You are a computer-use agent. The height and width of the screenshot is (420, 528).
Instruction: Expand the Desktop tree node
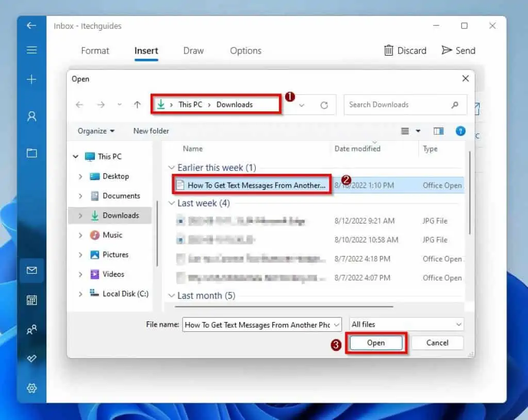click(x=80, y=176)
